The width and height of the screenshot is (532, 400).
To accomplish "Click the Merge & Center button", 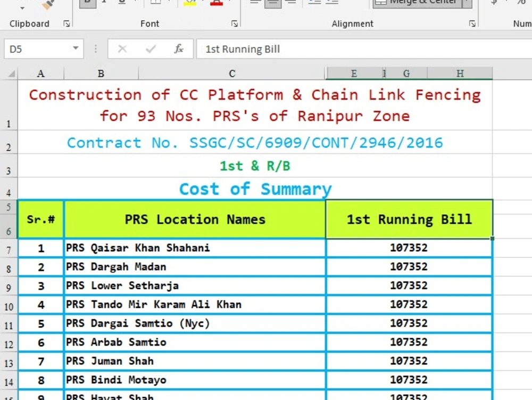I will pyautogui.click(x=419, y=3).
